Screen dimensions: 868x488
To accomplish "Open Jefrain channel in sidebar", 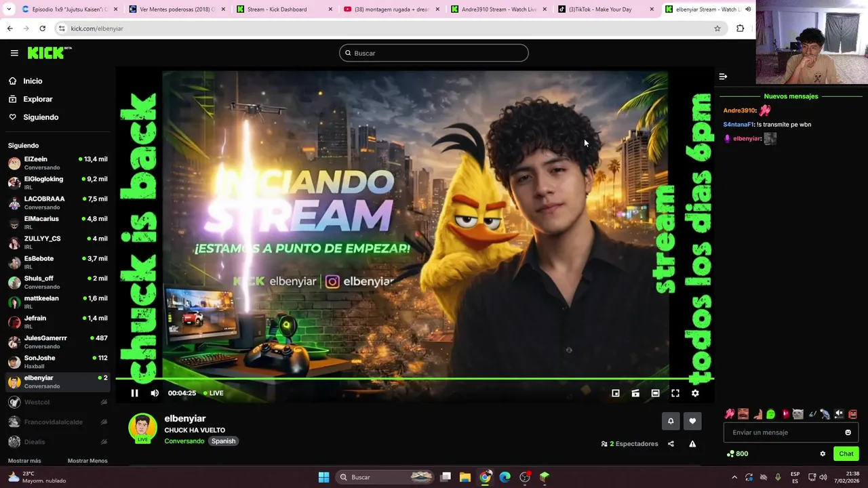I will (x=58, y=322).
